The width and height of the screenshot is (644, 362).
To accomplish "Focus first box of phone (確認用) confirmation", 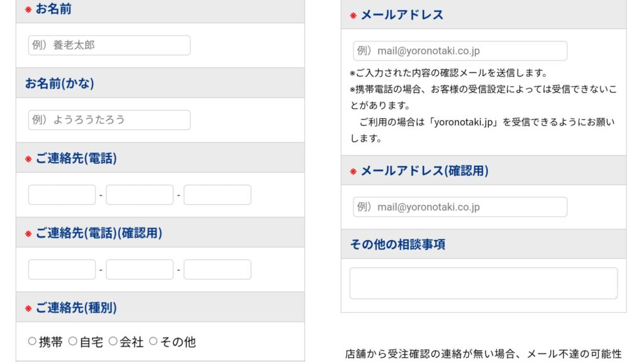I will click(62, 269).
